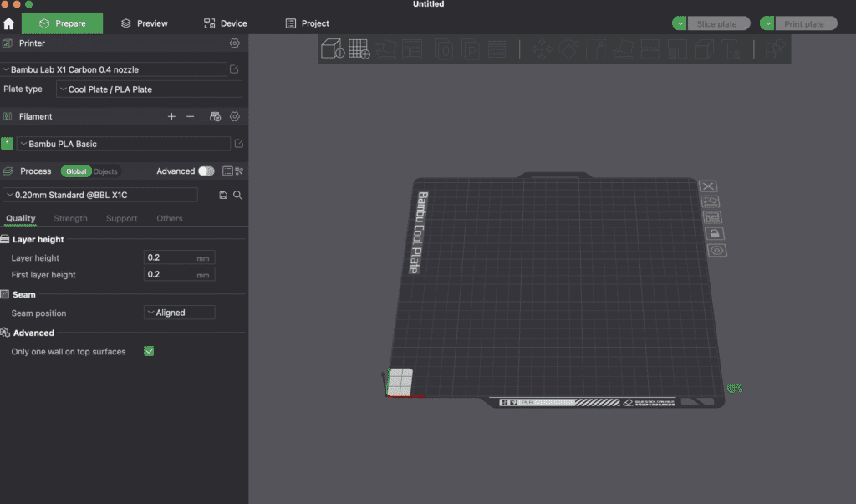Select the Text shape tool

coord(731,49)
